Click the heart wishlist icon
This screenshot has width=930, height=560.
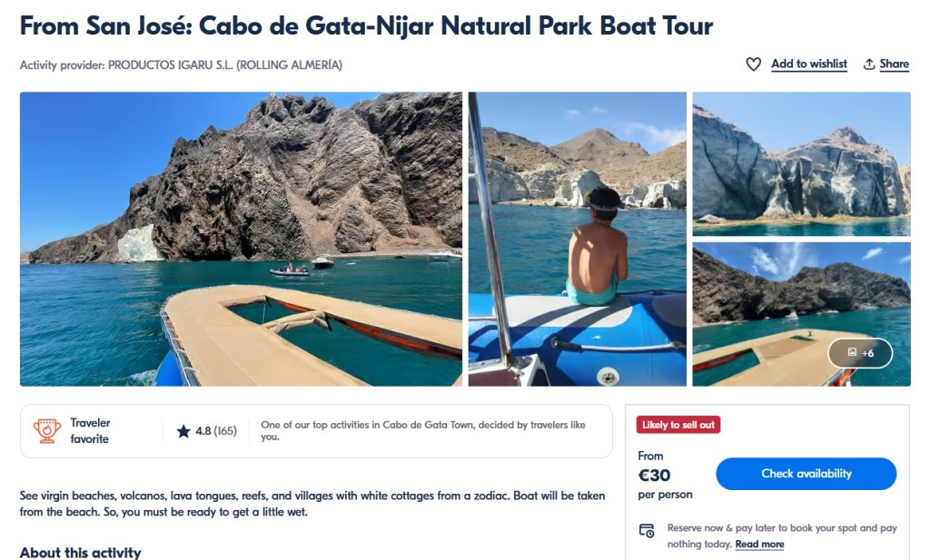click(x=753, y=64)
